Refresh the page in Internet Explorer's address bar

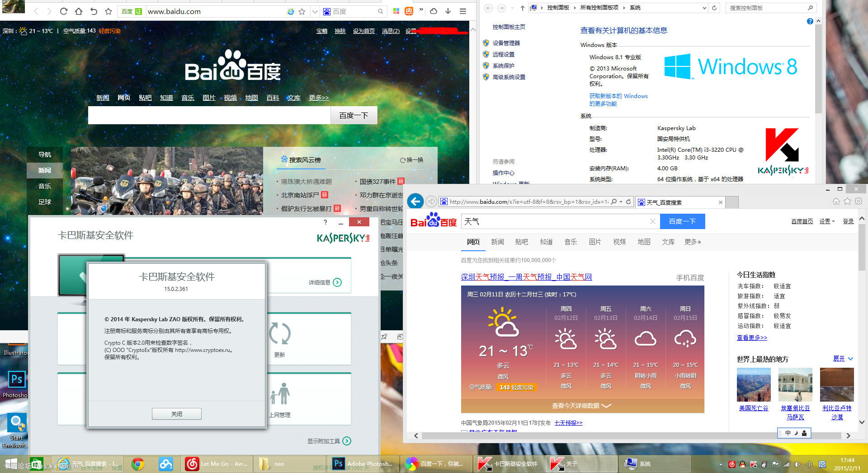coord(628,202)
